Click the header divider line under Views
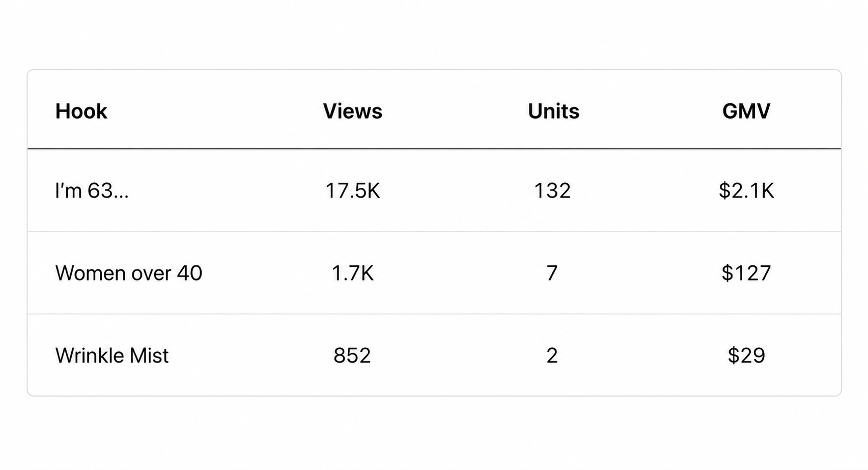 pos(352,149)
